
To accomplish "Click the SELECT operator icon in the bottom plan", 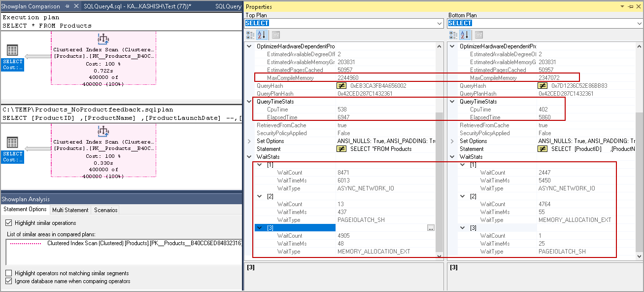I will [x=13, y=143].
